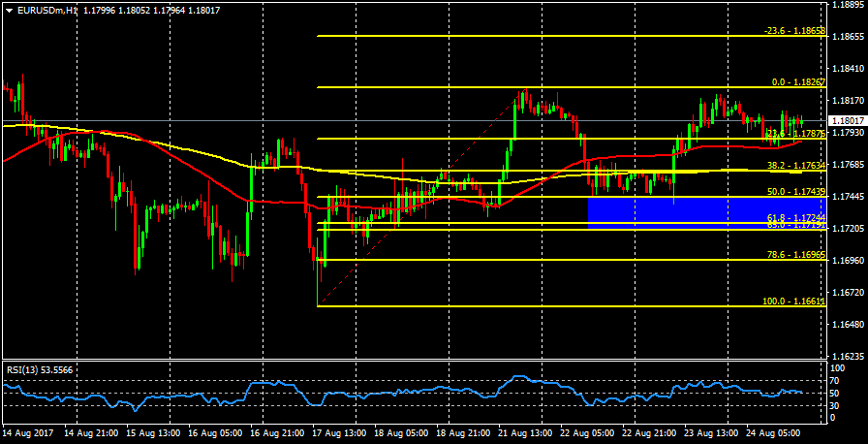
Task: Click the 0 level on RSI scale
Action: (x=835, y=418)
